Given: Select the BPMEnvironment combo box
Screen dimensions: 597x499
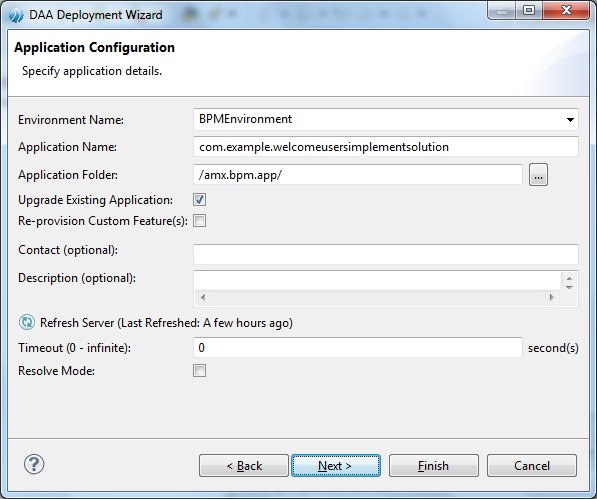Looking at the screenshot, I should pos(386,119).
